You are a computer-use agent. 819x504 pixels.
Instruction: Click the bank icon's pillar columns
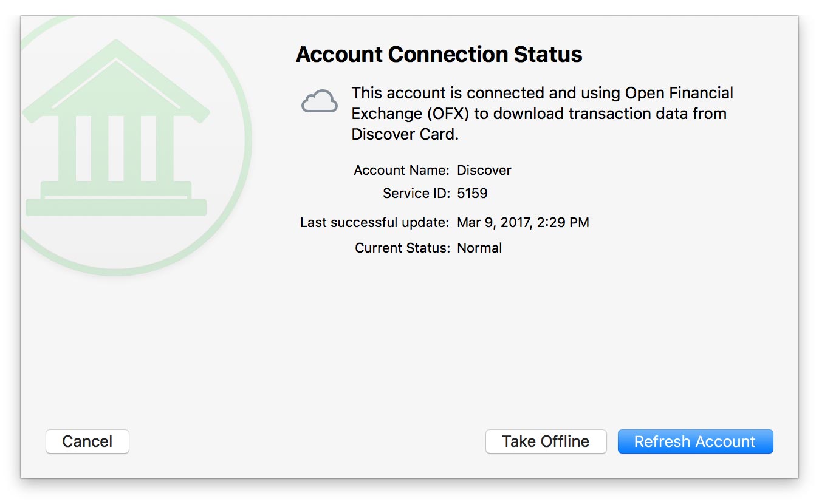point(116,148)
